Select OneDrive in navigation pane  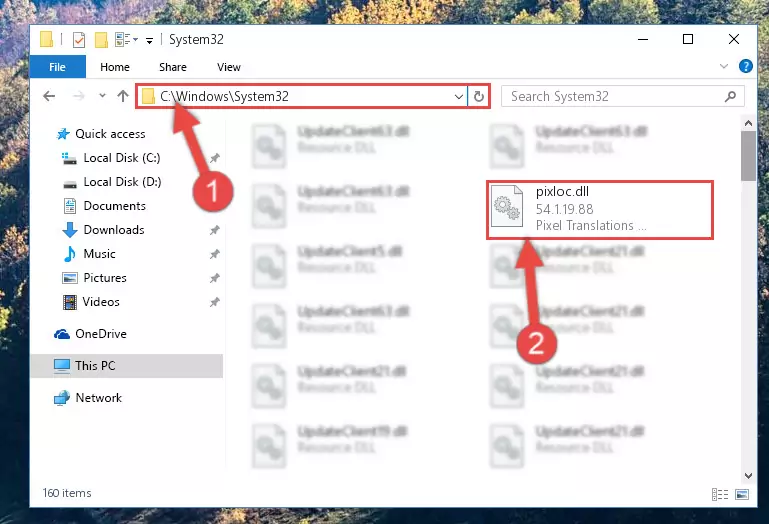[x=101, y=334]
